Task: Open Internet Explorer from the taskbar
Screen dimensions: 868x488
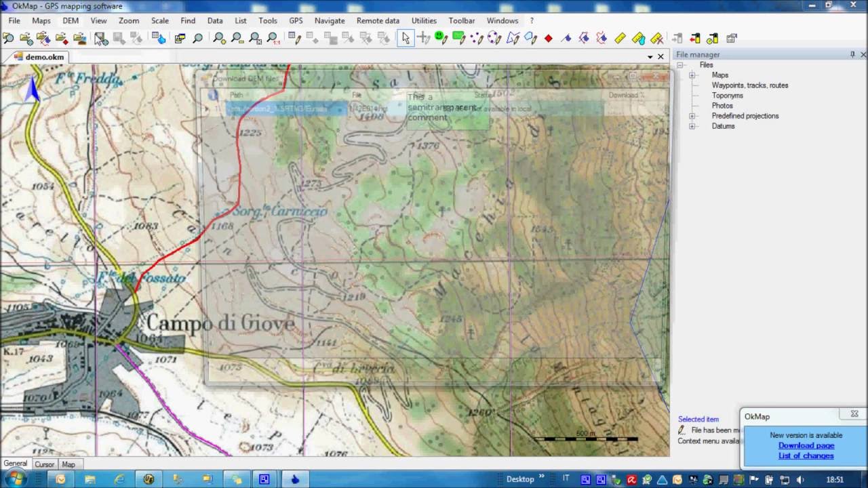Action: tap(119, 479)
